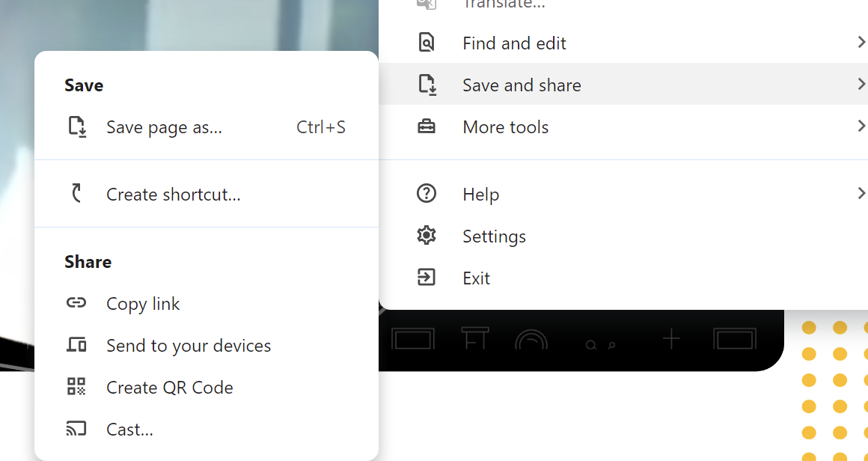This screenshot has width=868, height=461.
Task: Click the Create QR Code icon
Action: [x=76, y=387]
